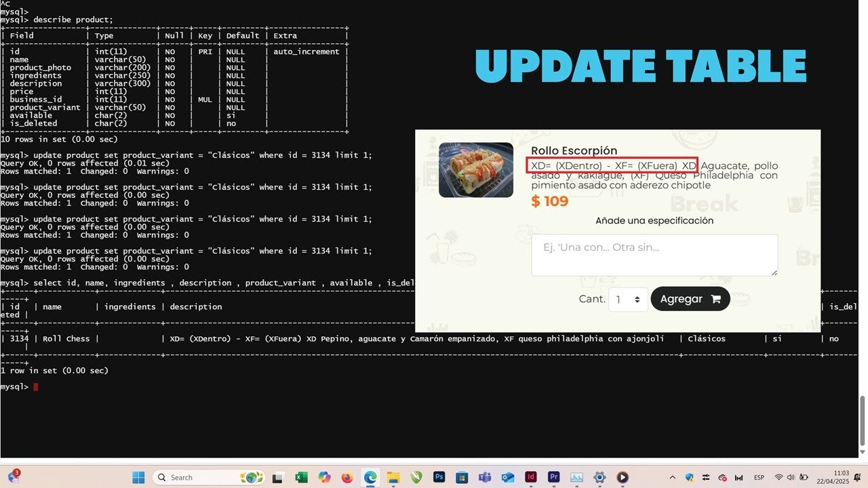Screen dimensions: 868x488
Task: Open Firefox from the taskbar
Action: pyautogui.click(x=347, y=477)
